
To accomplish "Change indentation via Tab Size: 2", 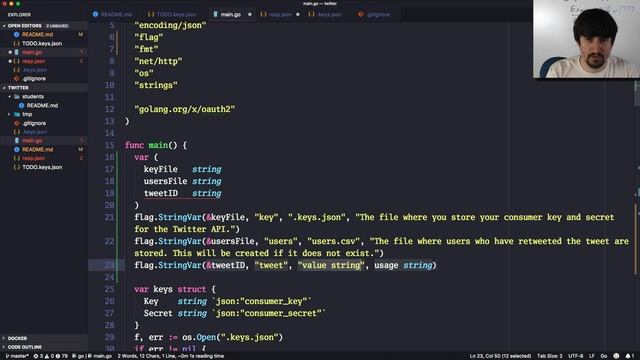I will (x=549, y=356).
